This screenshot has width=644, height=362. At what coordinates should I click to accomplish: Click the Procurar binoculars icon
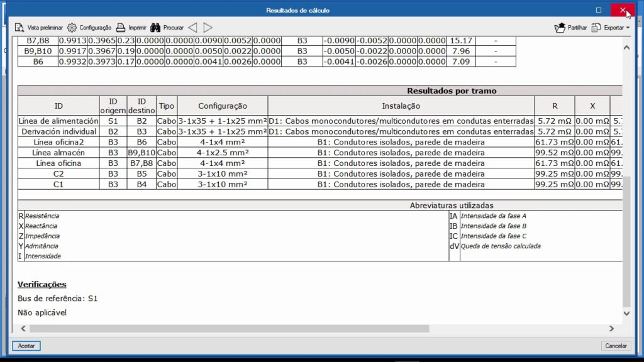155,28
